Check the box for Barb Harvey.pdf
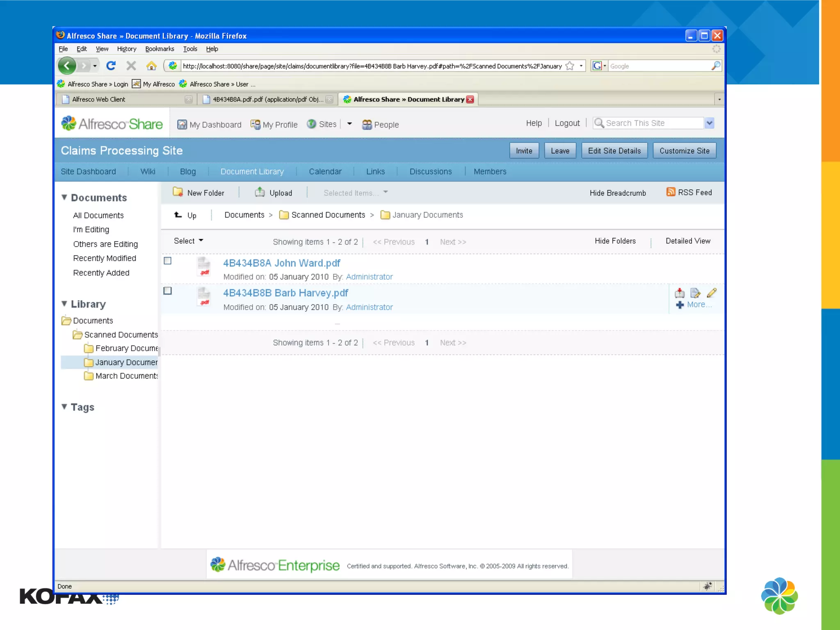This screenshot has height=630, width=840. pos(167,291)
